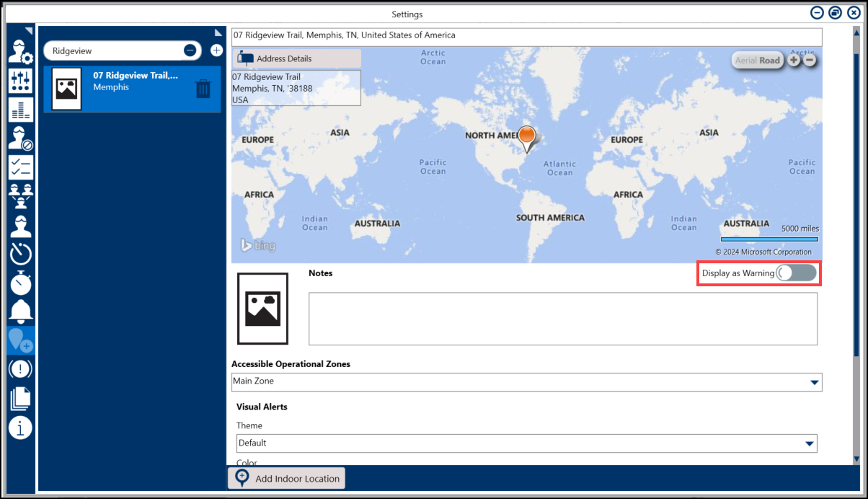The image size is (868, 499).
Task: Expand the Main Zone dropdown
Action: point(814,382)
